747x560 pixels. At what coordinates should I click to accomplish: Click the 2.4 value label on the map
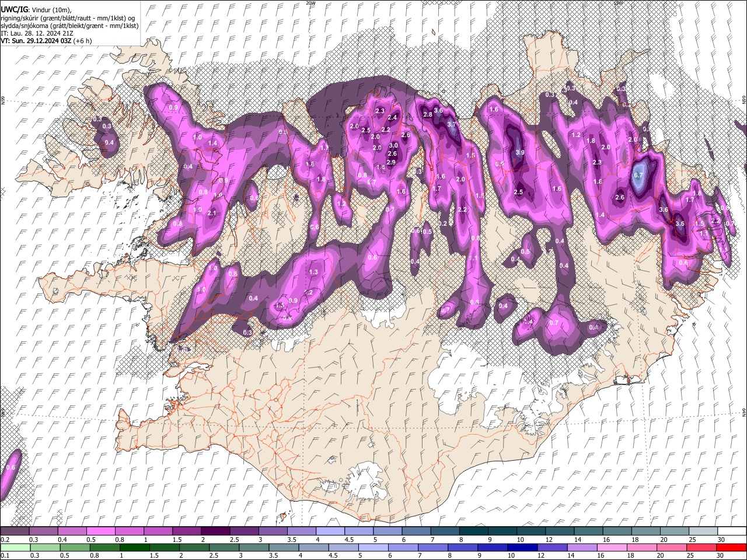click(392, 117)
